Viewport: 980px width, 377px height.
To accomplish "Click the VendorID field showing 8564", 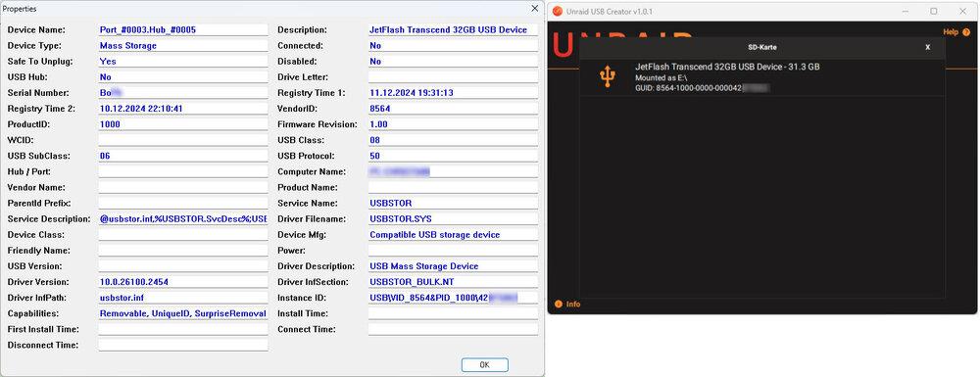I will [x=453, y=109].
